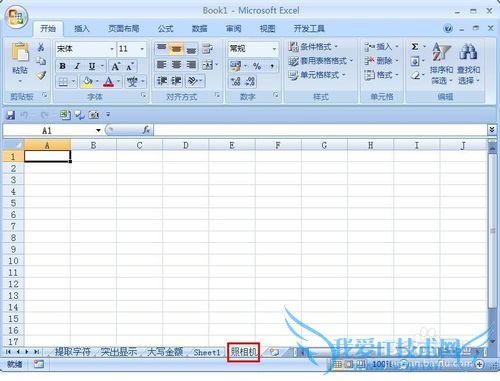Open borders dropdown arrow
This screenshot has height=381, width=500.
pos(73,81)
